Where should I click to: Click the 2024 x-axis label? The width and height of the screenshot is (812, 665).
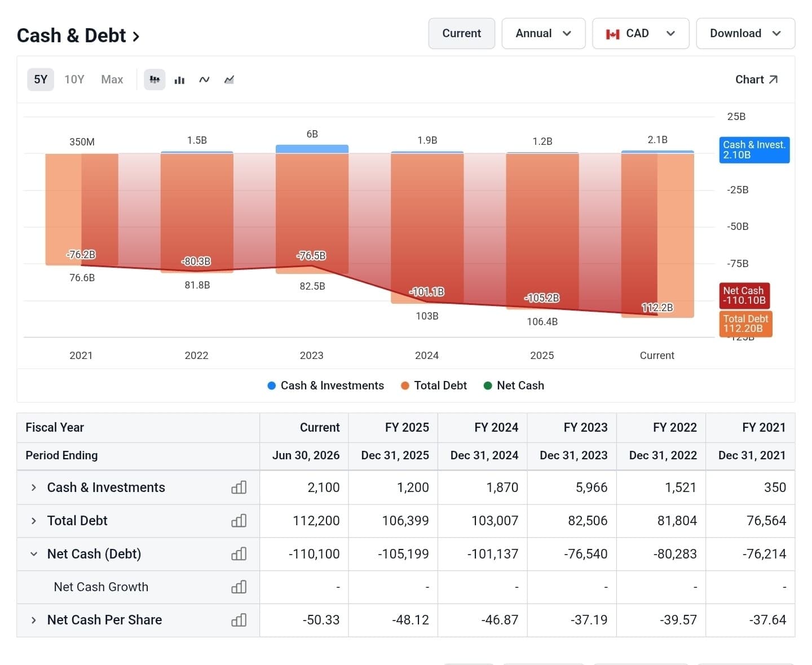coord(427,356)
